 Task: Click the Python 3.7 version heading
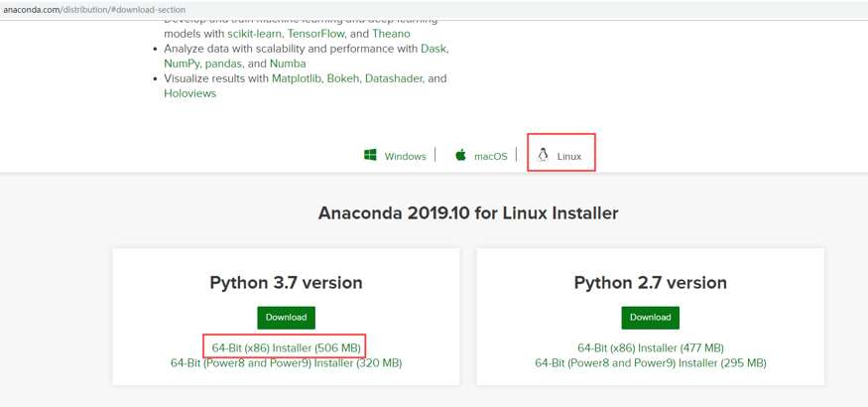287,283
